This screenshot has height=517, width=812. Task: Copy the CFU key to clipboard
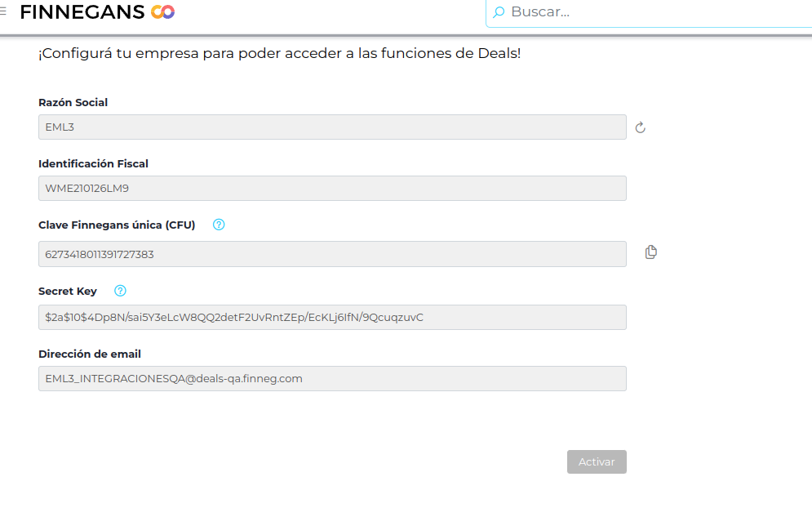650,252
